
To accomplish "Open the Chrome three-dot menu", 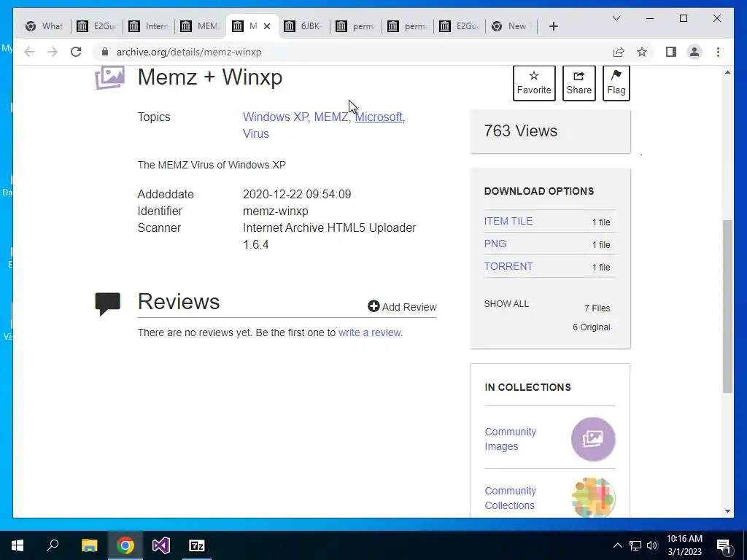I will (718, 52).
